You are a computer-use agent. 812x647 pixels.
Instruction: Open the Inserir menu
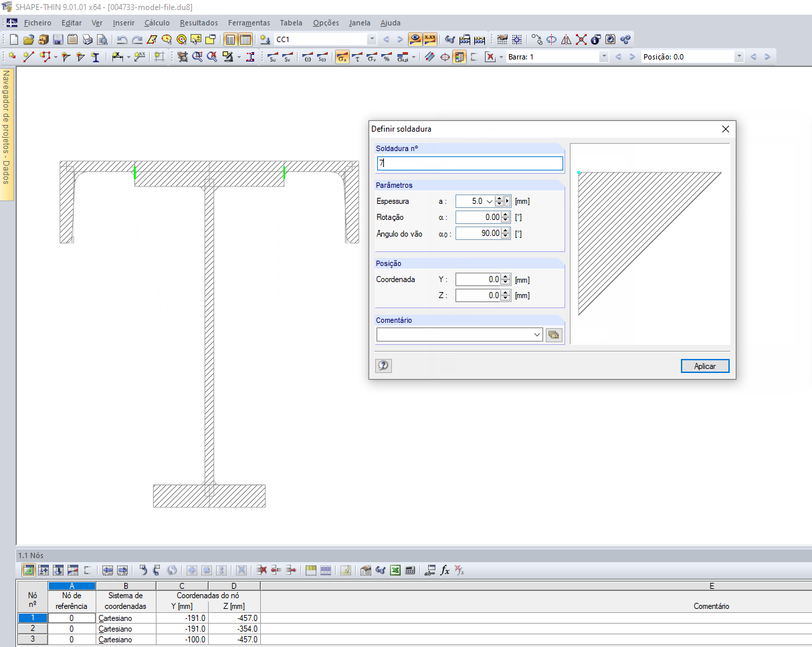(x=124, y=23)
